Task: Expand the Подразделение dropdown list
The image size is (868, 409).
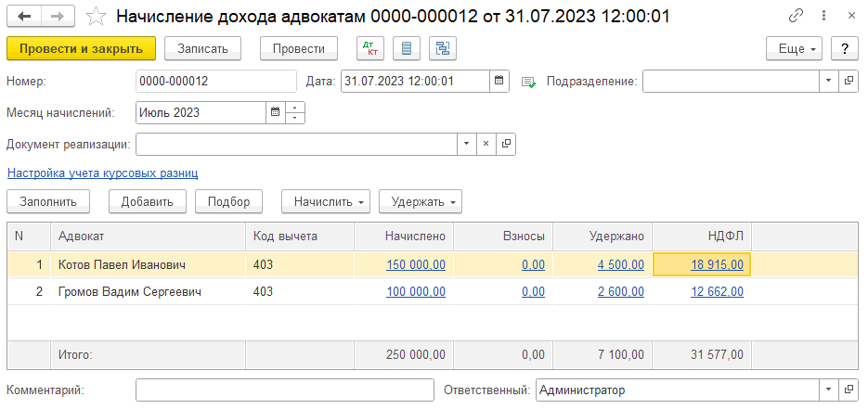Action: 828,82
